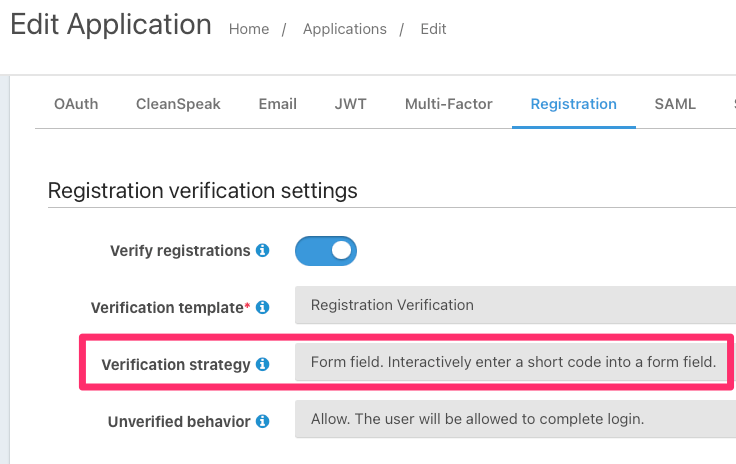Switch to the OAuth tab
The width and height of the screenshot is (736, 464).
[76, 104]
